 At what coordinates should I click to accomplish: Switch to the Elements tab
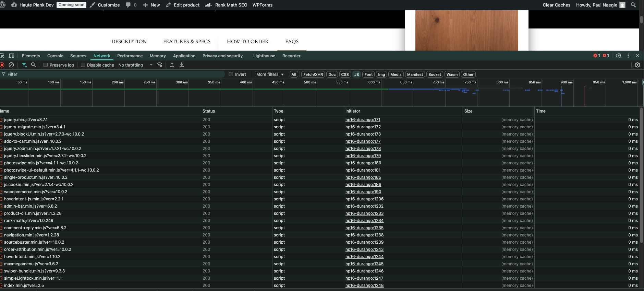tap(31, 56)
